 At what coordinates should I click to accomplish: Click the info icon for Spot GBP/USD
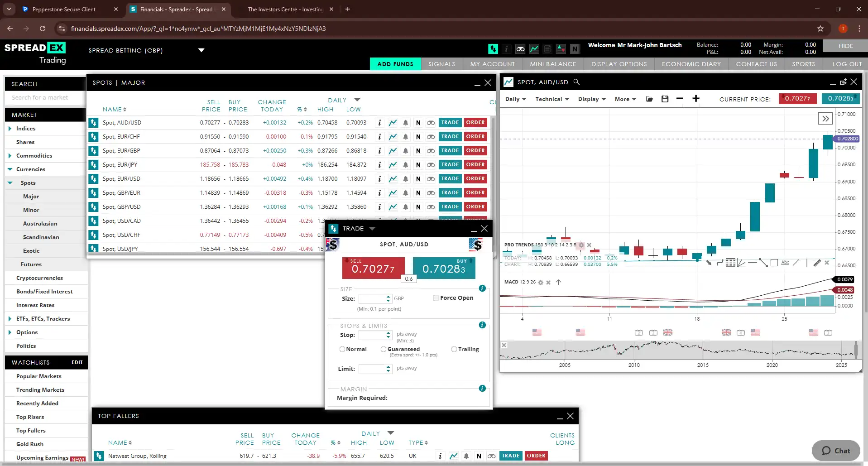pyautogui.click(x=379, y=207)
